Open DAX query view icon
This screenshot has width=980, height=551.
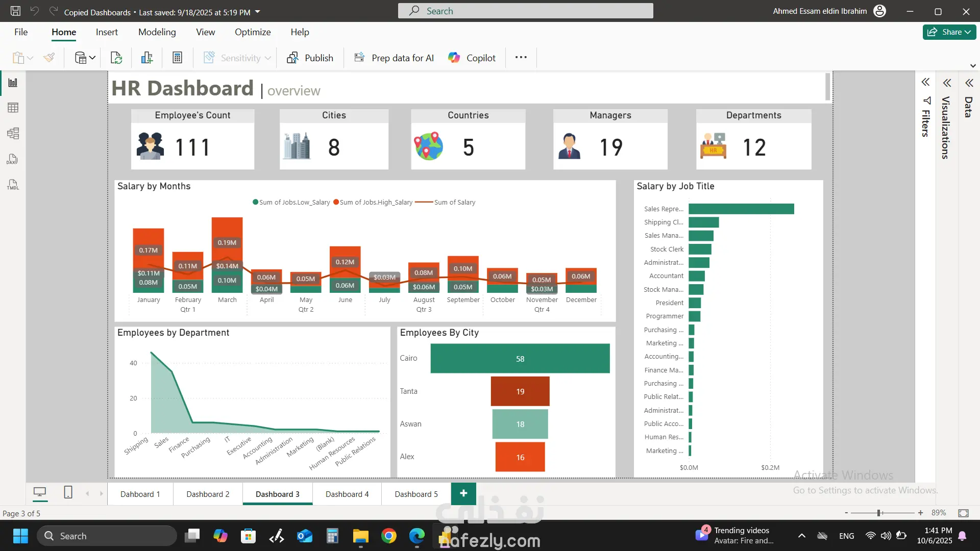[x=13, y=159]
